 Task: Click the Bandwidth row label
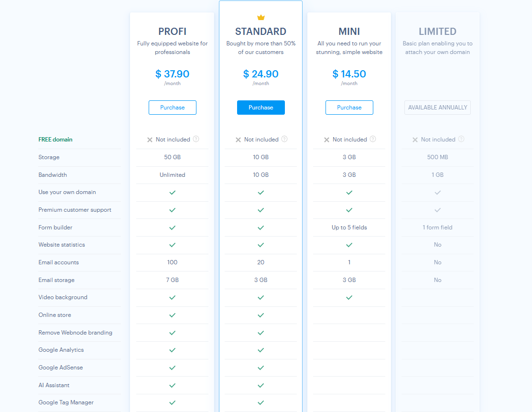point(53,175)
